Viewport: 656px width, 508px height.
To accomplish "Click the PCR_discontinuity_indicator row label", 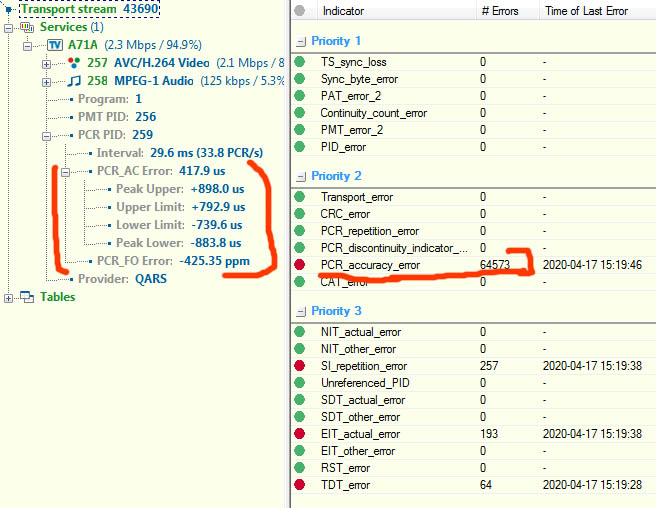I will click(x=394, y=248).
